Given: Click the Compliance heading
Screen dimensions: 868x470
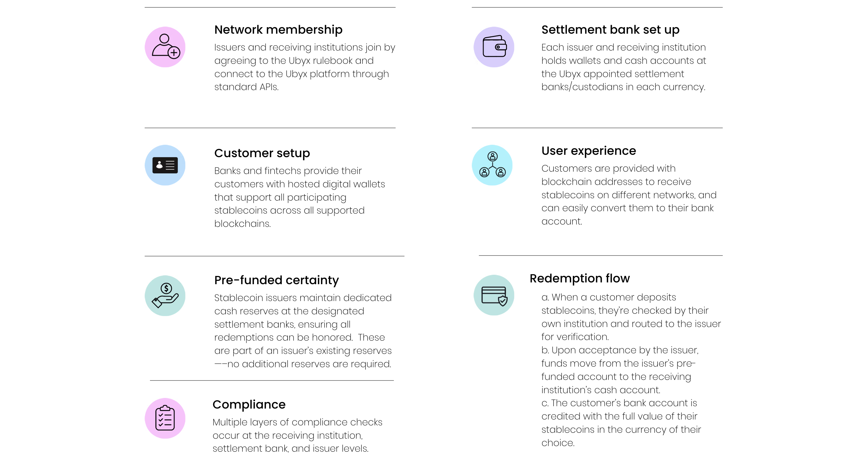Looking at the screenshot, I should (x=249, y=405).
